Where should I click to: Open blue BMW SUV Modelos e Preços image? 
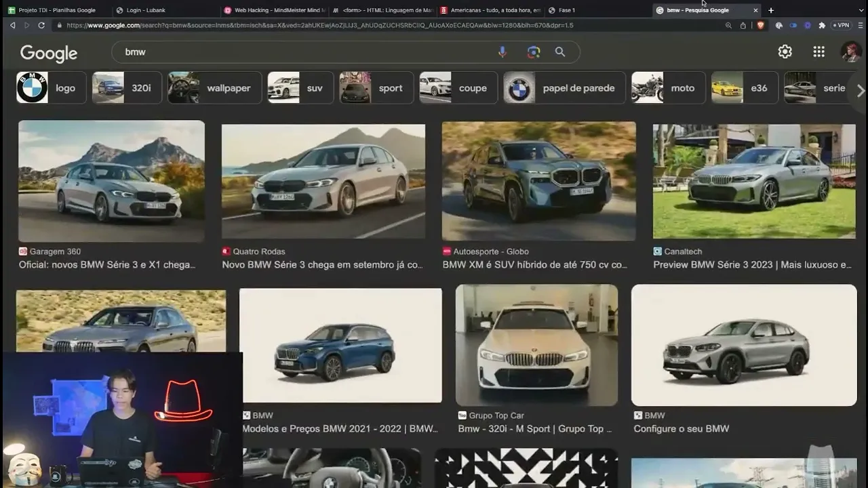[x=340, y=346]
